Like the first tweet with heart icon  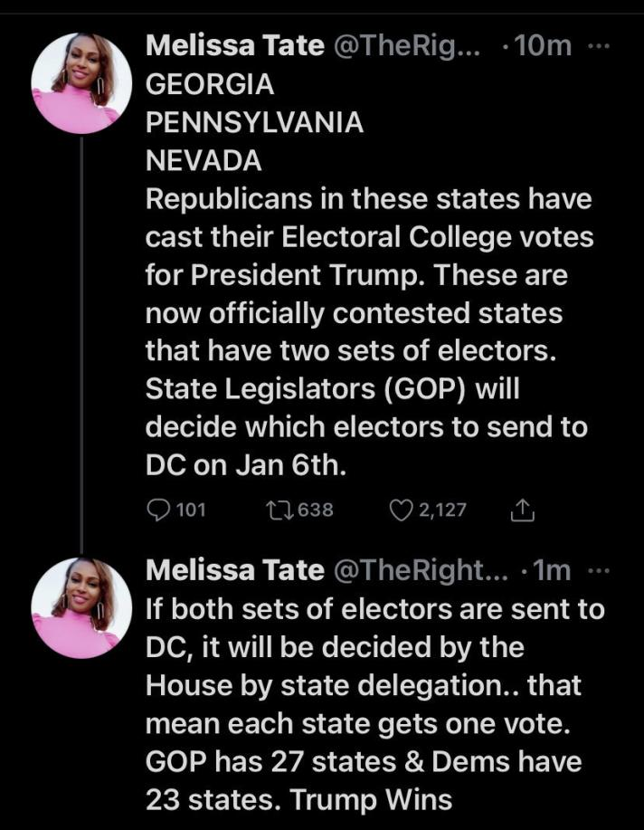coord(400,510)
